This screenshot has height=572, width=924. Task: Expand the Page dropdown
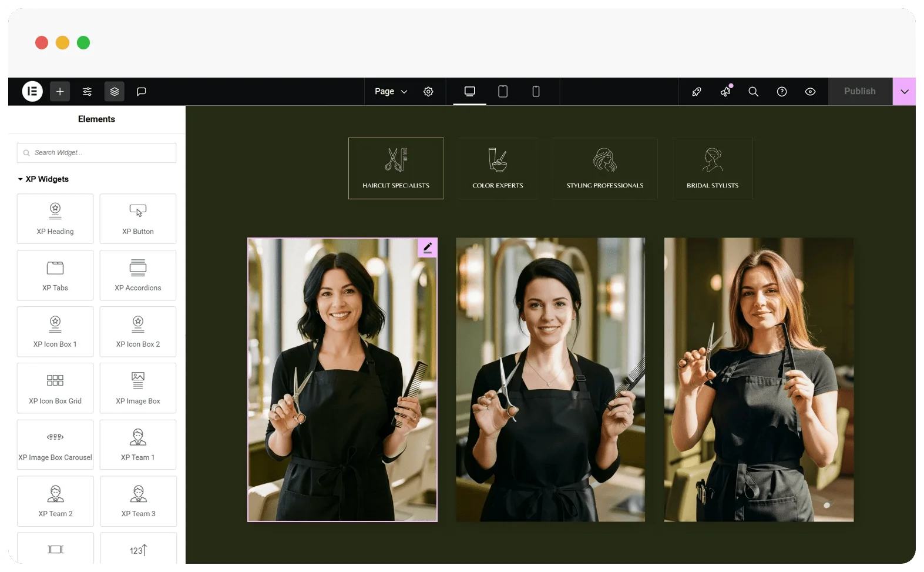click(x=391, y=91)
